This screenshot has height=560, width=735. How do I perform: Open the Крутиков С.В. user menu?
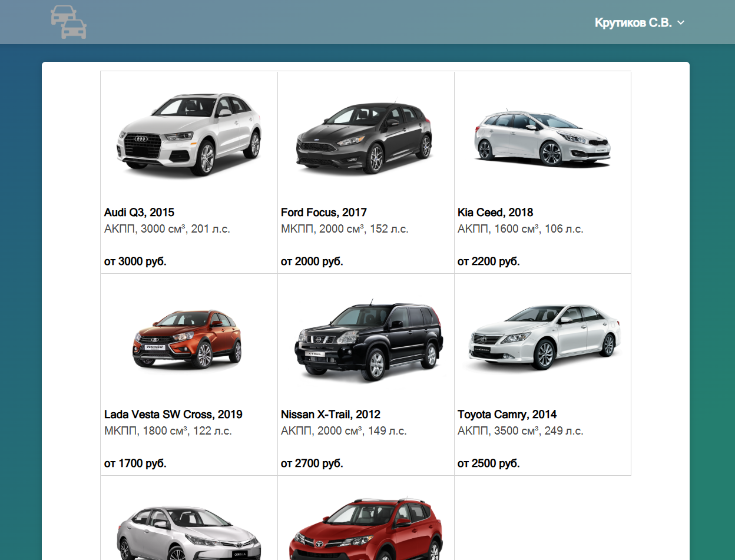(x=640, y=23)
